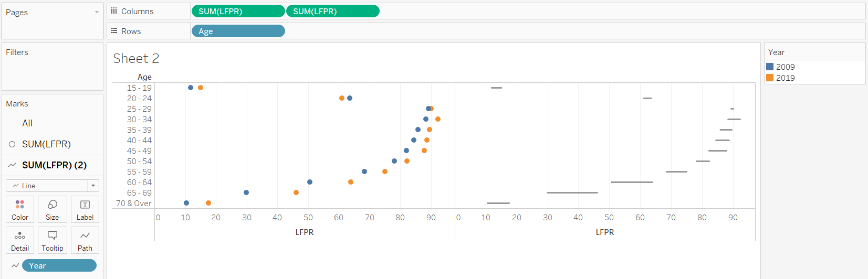Screen dimensions: 868x279
Task: Select the All marks tab
Action: pyautogui.click(x=27, y=123)
